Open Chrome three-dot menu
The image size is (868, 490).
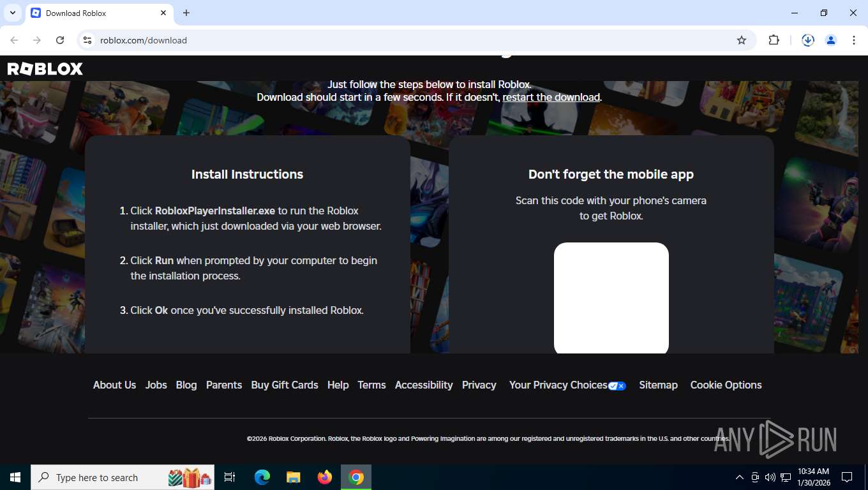pos(854,40)
